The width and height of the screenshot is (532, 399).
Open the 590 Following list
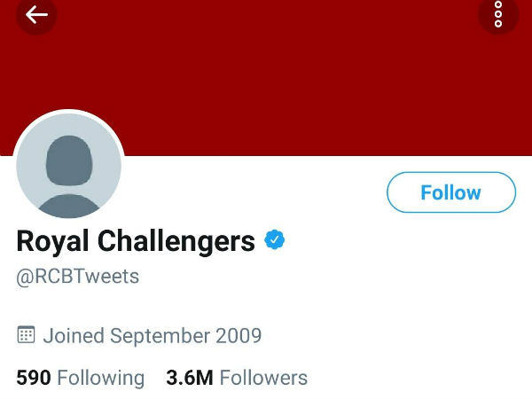[80, 378]
